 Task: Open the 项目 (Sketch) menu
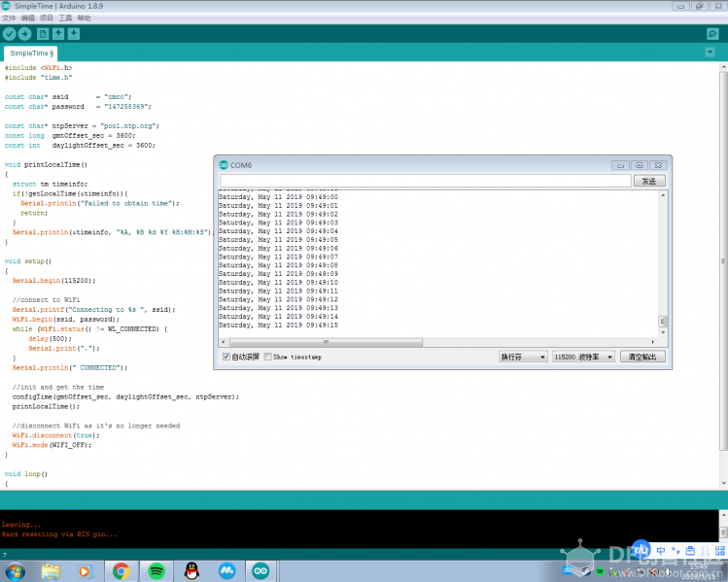pos(47,18)
